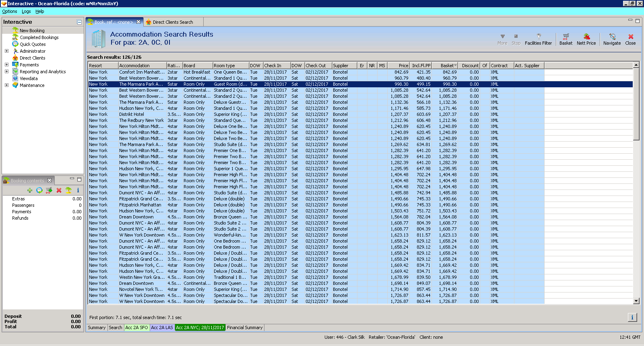Select Quick Quotes in the sidebar
644x346 pixels.
pos(33,44)
